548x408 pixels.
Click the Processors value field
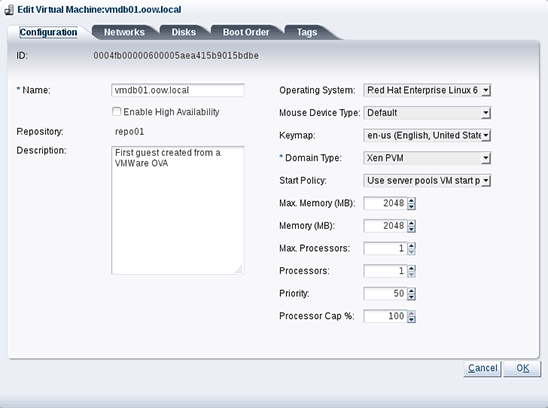click(385, 271)
